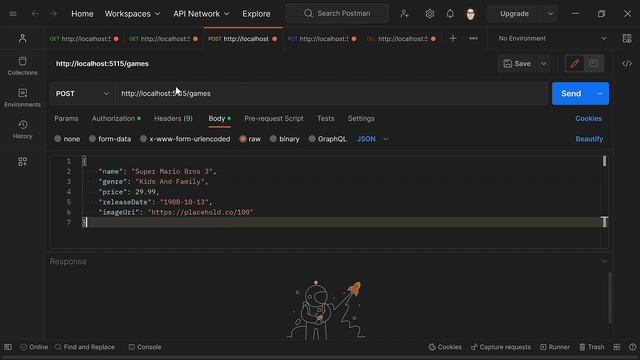Add a new request tab with plus
This screenshot has height=360, width=640.
pos(453,38)
